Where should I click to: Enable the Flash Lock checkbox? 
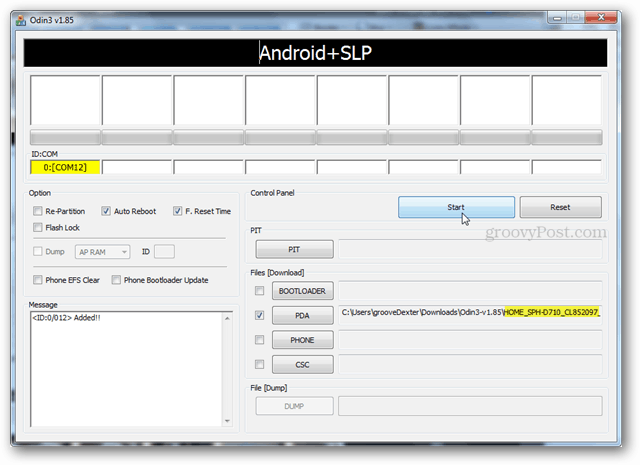click(38, 227)
